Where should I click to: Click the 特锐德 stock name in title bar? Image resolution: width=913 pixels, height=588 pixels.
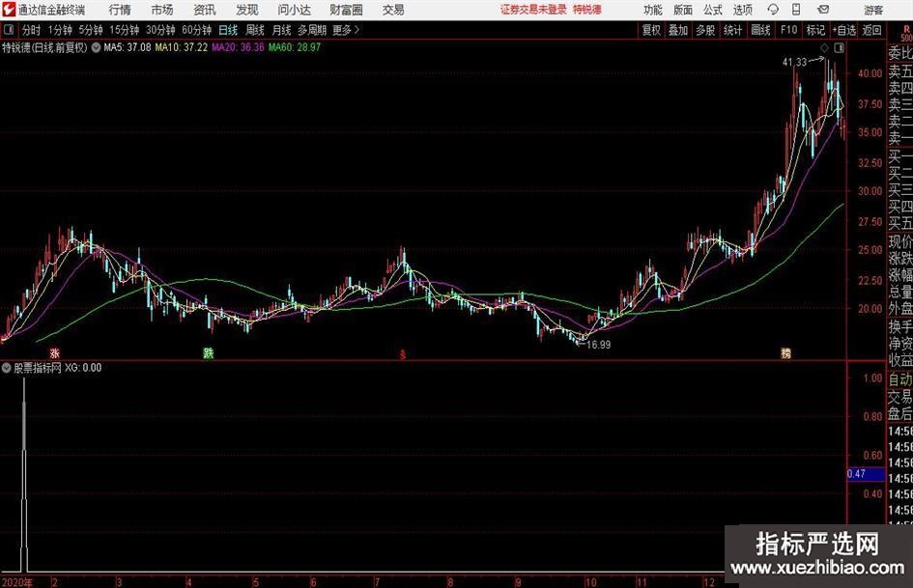pos(587,10)
